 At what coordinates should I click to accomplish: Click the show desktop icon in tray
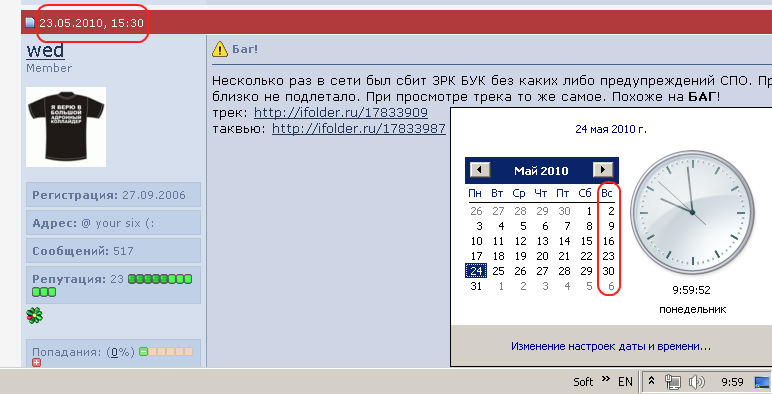coord(761,382)
